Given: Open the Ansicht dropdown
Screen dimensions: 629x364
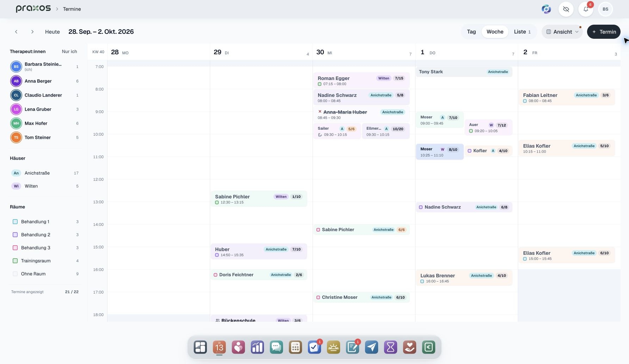Looking at the screenshot, I should (562, 32).
